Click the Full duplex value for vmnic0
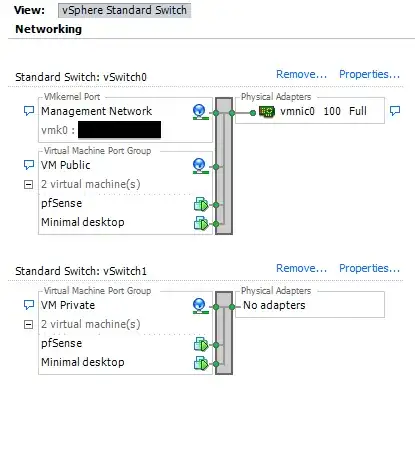Image resolution: width=415 pixels, height=469 pixels. click(x=358, y=111)
